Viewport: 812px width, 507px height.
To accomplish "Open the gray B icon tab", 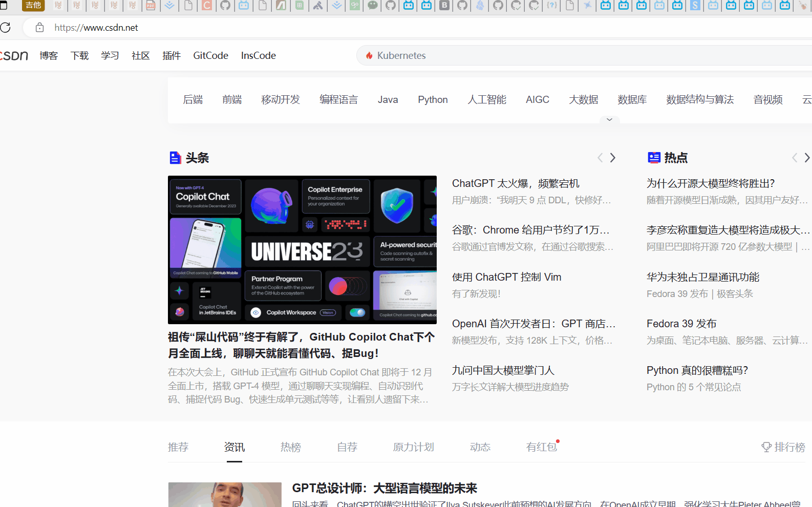I will [x=444, y=6].
